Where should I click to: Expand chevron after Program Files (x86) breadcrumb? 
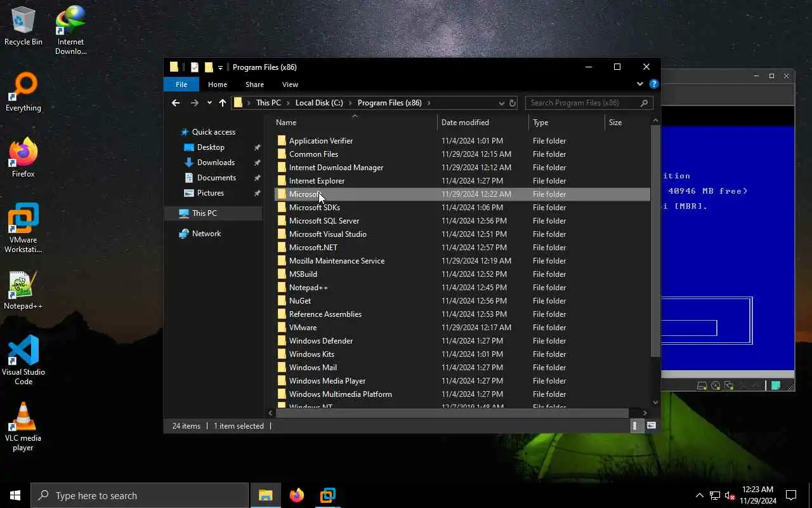pos(429,103)
